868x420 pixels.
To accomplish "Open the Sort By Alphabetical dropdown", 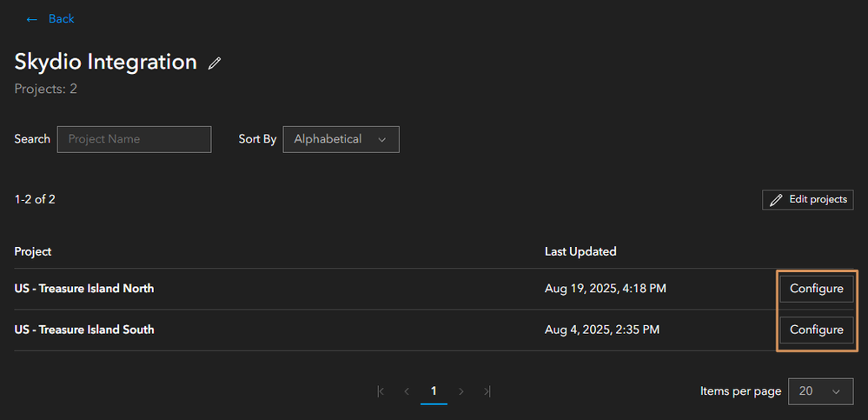I will [341, 139].
